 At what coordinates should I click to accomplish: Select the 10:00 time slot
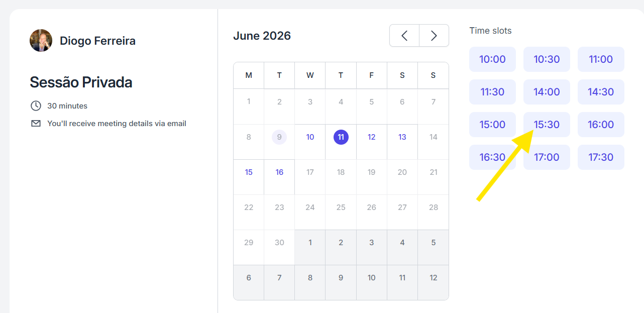click(492, 59)
